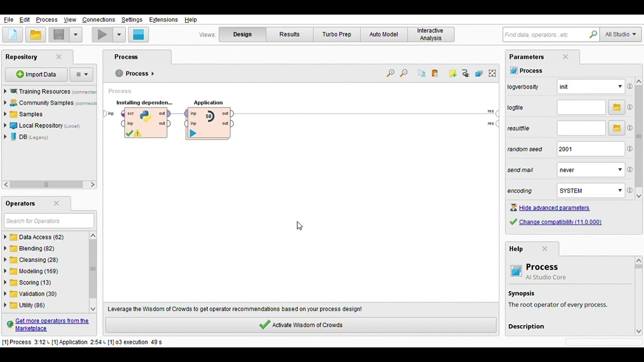Viewport: 644px width, 362px height.
Task: Open the logverbosity dropdown
Action: [x=591, y=86]
